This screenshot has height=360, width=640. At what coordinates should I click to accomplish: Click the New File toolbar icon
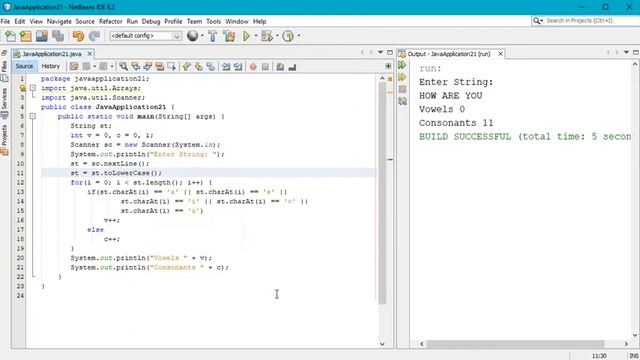tap(10, 36)
